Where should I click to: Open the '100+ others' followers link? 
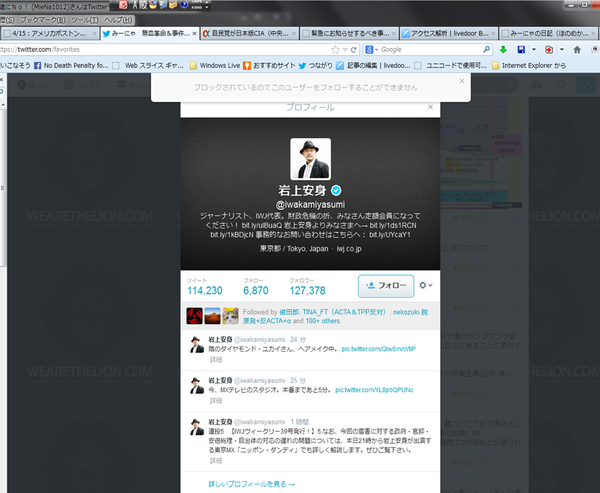point(322,321)
